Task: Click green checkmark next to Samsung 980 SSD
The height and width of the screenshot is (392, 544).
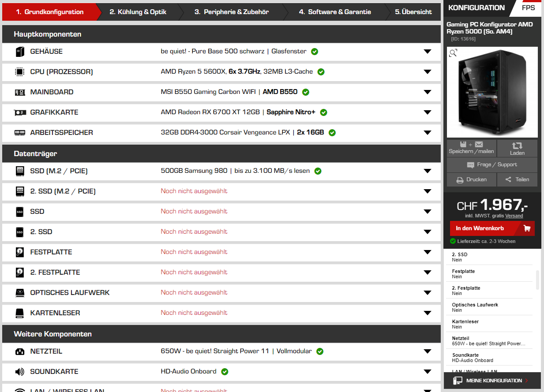Action: coord(318,171)
